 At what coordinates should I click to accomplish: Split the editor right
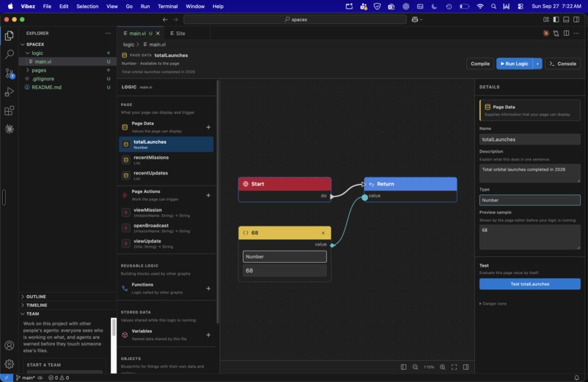click(566, 34)
